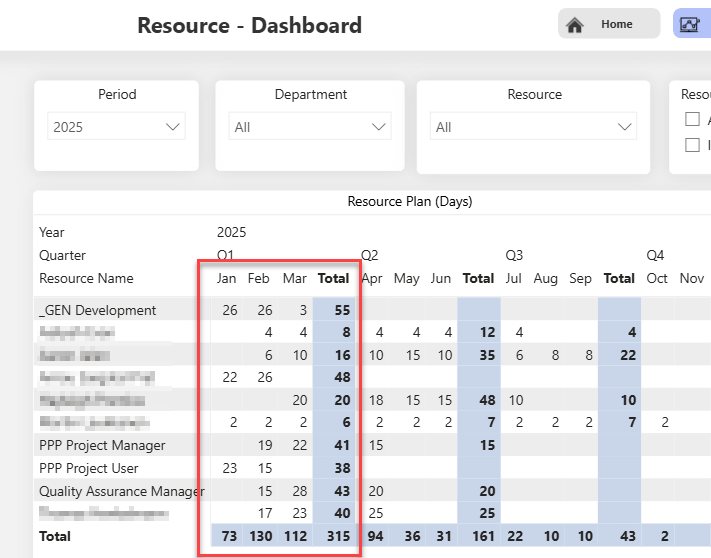Click the Resource Plan (Days) title
Viewport: 711px width, 558px height.
[410, 201]
